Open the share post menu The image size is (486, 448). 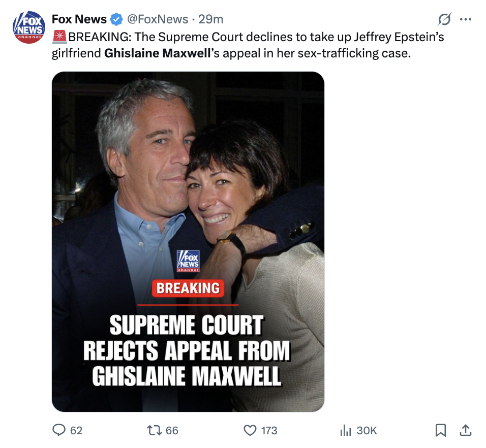[465, 430]
